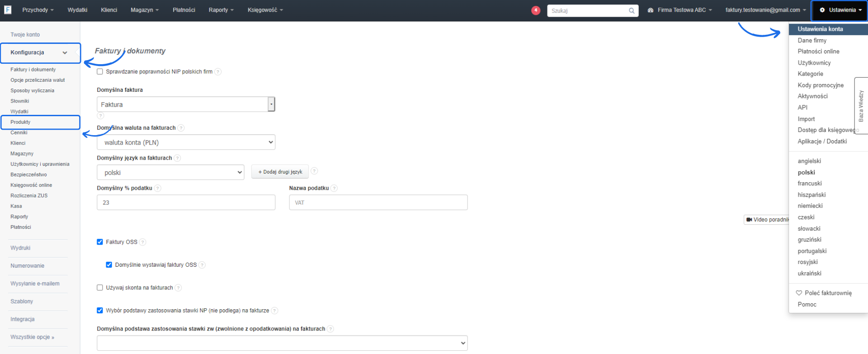Click the Szukaj search field
Viewport: 868px width, 354px height.
click(593, 11)
